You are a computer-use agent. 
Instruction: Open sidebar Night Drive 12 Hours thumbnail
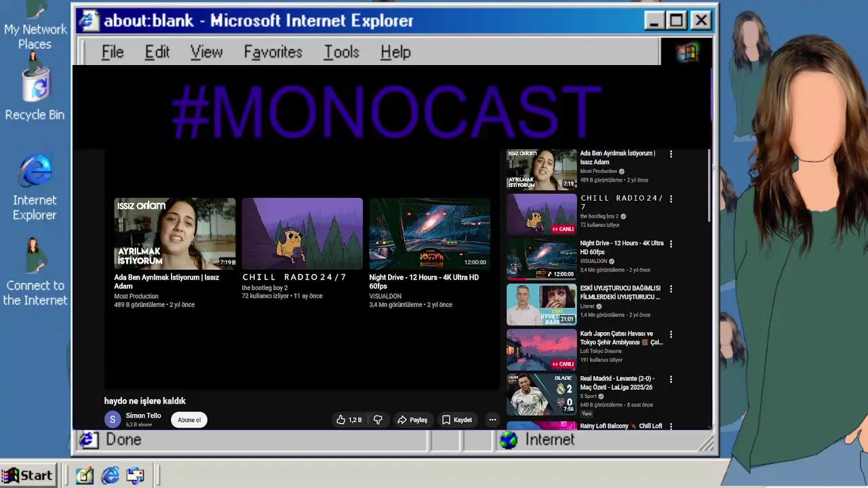point(541,260)
